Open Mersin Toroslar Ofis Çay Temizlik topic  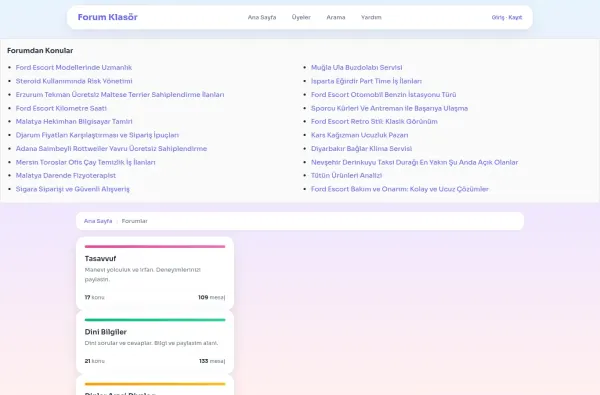click(85, 162)
